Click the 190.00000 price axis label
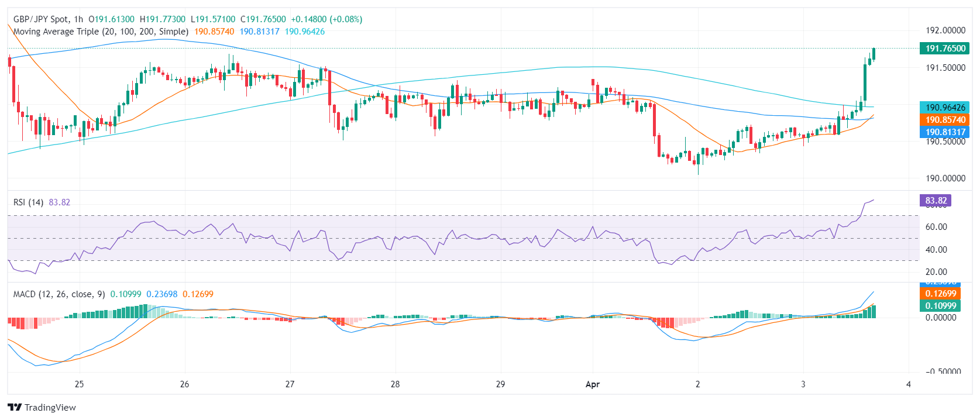The height and width of the screenshot is (420, 980). (x=945, y=178)
